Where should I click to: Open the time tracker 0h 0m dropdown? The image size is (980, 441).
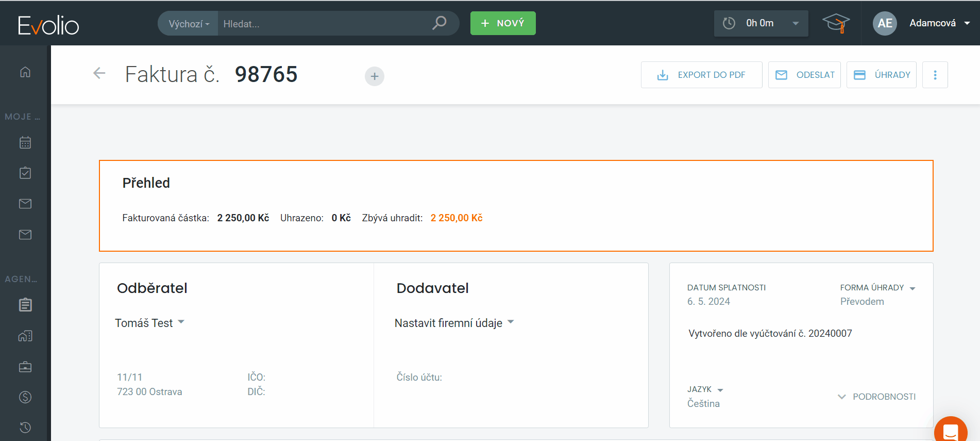pyautogui.click(x=761, y=23)
